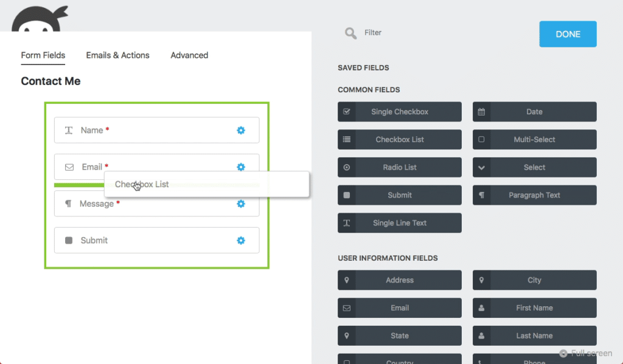Click the DONE button
623x364 pixels.
click(567, 34)
